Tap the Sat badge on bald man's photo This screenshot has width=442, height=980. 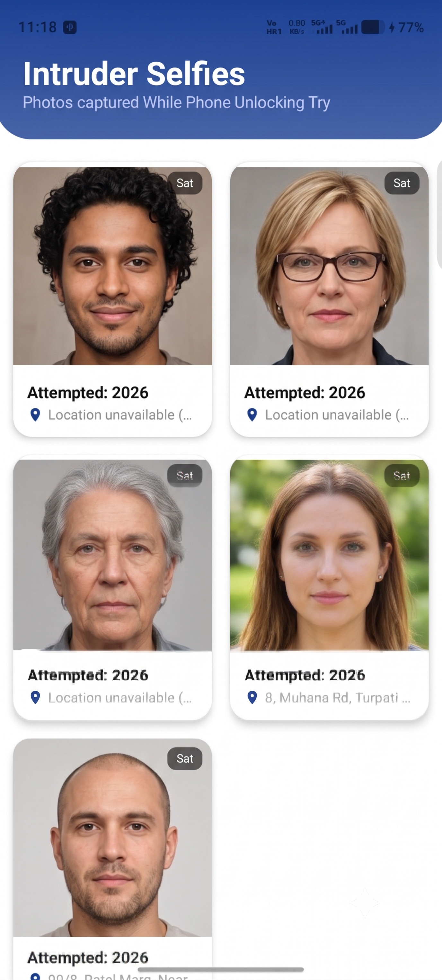pyautogui.click(x=185, y=759)
